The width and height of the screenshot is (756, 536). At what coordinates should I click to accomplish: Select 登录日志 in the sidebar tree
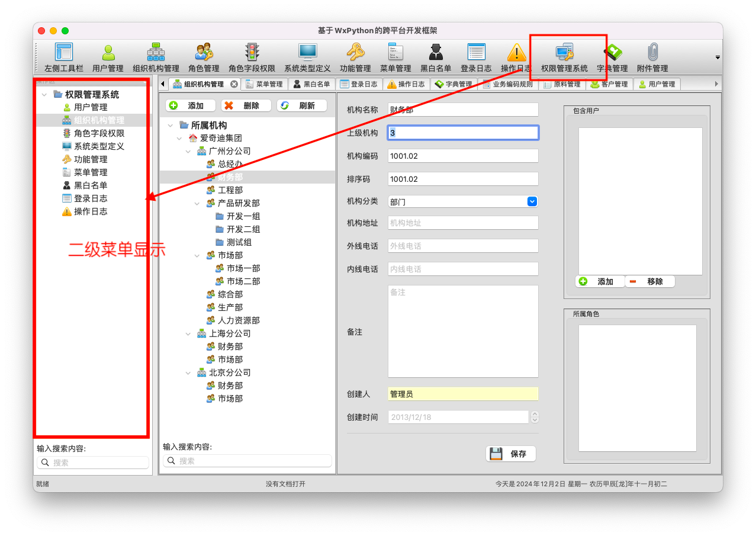[x=91, y=198]
